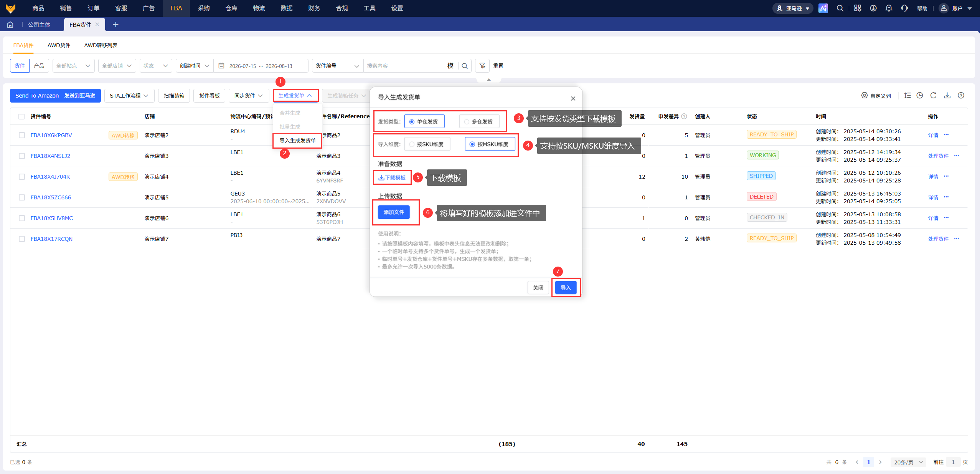Open the notifications bell icon
980x474 pixels.
click(x=889, y=8)
